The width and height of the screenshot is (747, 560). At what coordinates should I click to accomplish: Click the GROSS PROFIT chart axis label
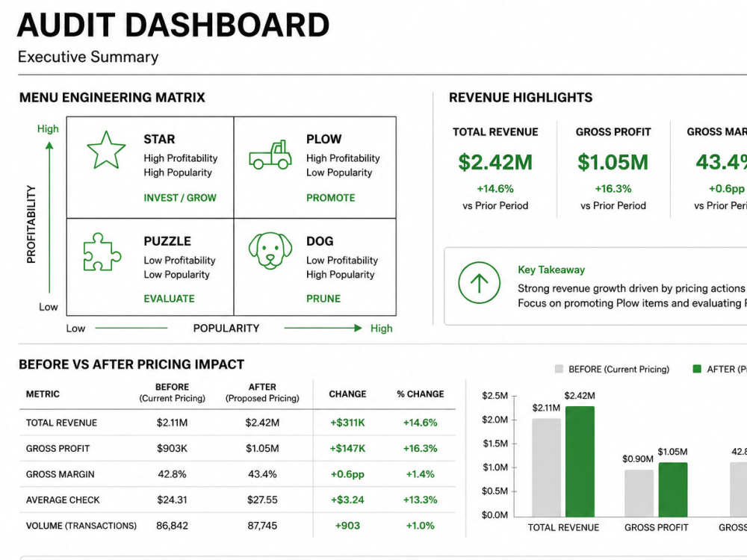657,528
